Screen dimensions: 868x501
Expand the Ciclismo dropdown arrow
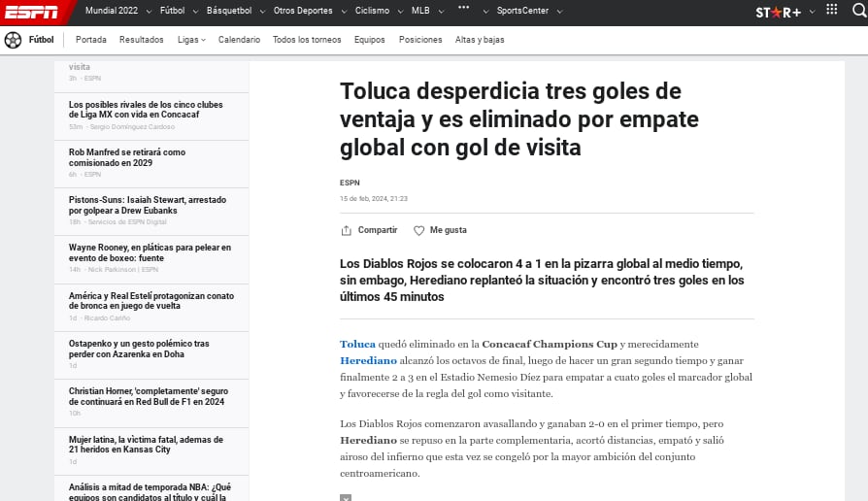click(400, 11)
